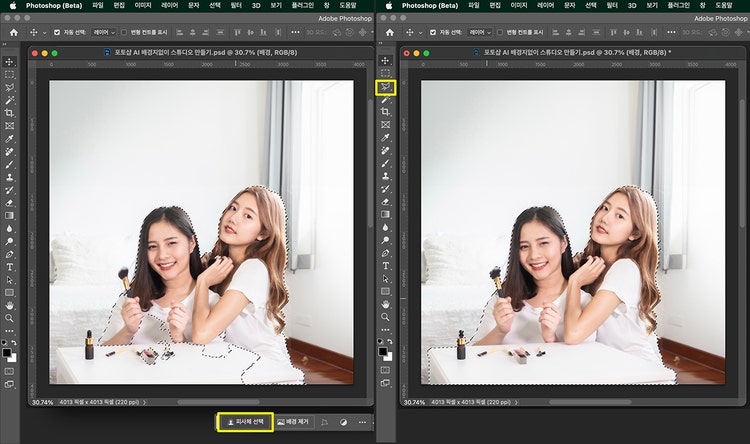Toggle the 자동 선택 checkbox in right window

433,33
